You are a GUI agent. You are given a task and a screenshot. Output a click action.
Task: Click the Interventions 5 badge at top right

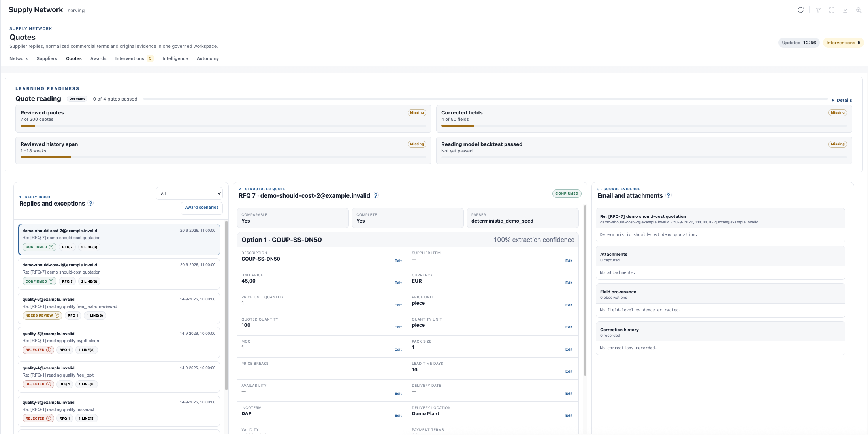843,43
